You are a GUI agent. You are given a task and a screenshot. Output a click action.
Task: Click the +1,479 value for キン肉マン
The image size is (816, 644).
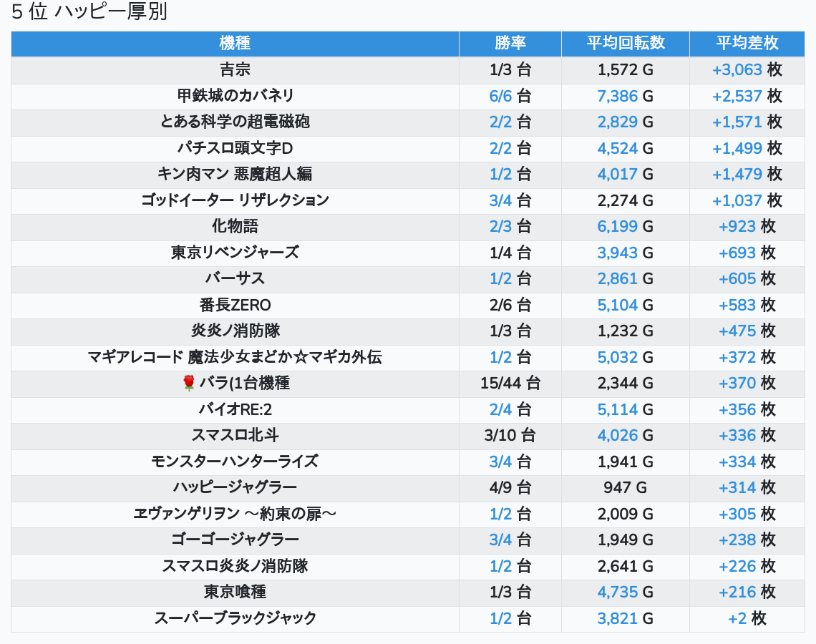coord(737,174)
